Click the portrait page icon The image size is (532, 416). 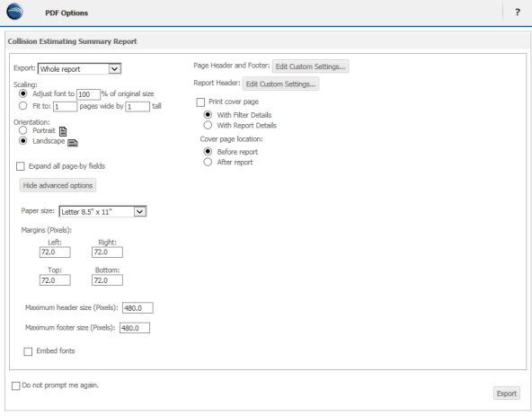[63, 131]
